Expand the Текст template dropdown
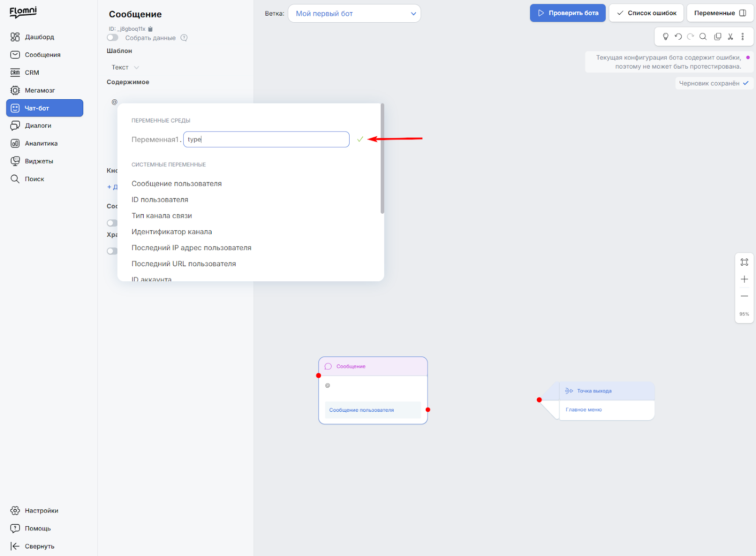 pos(125,67)
